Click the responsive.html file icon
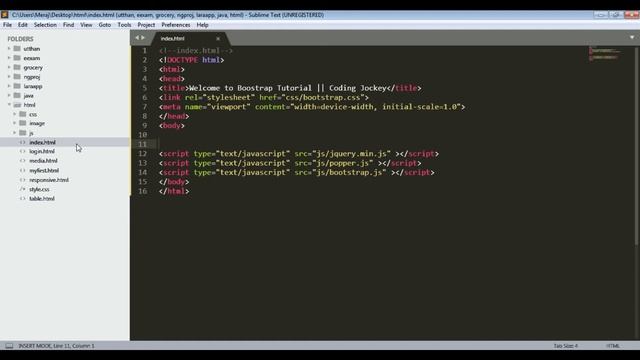This screenshot has height=360, width=640. 22,180
